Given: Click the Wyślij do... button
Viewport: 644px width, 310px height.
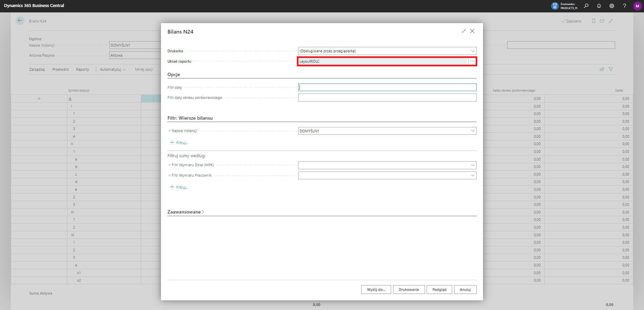Looking at the screenshot, I should click(376, 290).
